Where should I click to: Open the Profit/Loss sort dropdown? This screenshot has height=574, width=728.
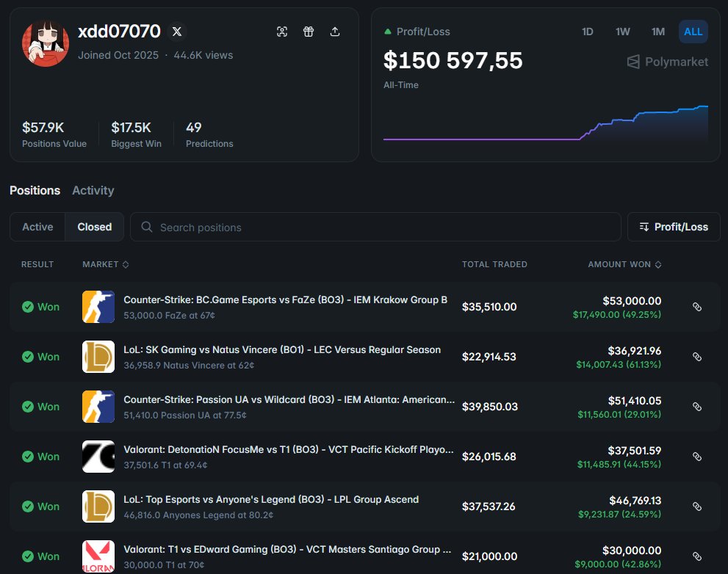(674, 227)
